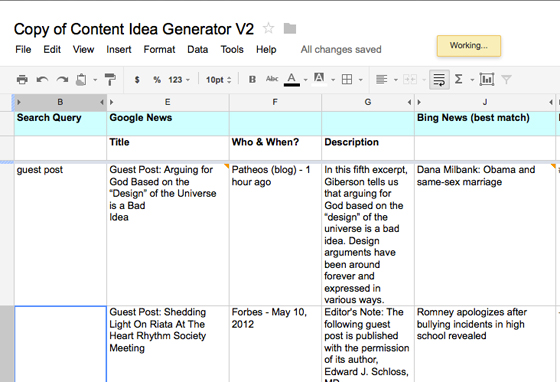This screenshot has height=382, width=560.
Task: Click the Undo arrow icon
Action: tap(42, 79)
